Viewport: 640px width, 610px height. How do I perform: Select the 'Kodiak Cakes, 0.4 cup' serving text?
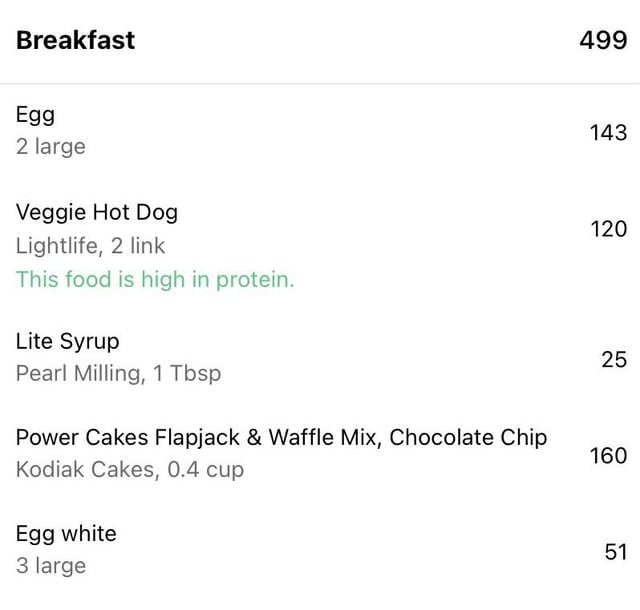[130, 470]
